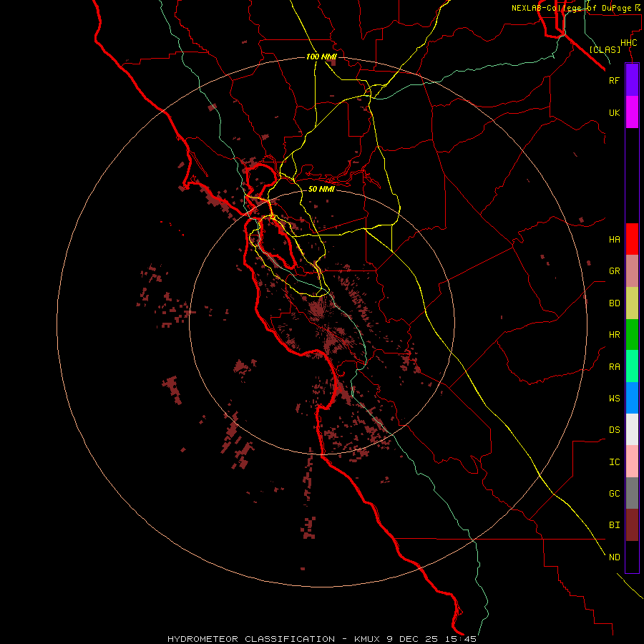Select the "BD" legend label
The image size is (644, 644).
pos(615,303)
